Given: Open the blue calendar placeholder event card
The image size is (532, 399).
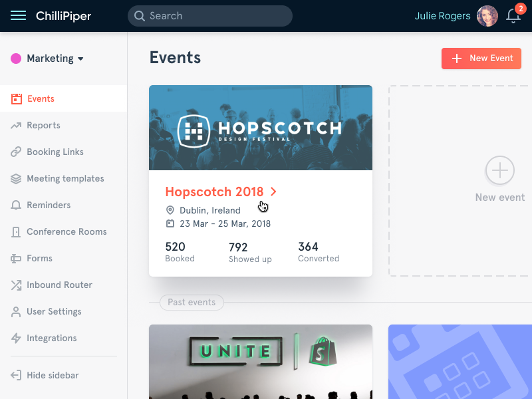Looking at the screenshot, I should [x=460, y=362].
